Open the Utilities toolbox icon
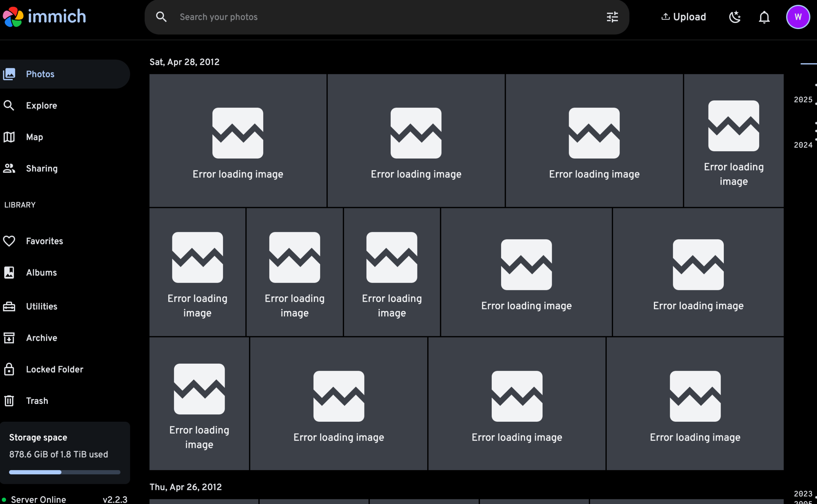This screenshot has width=817, height=504. coord(9,306)
